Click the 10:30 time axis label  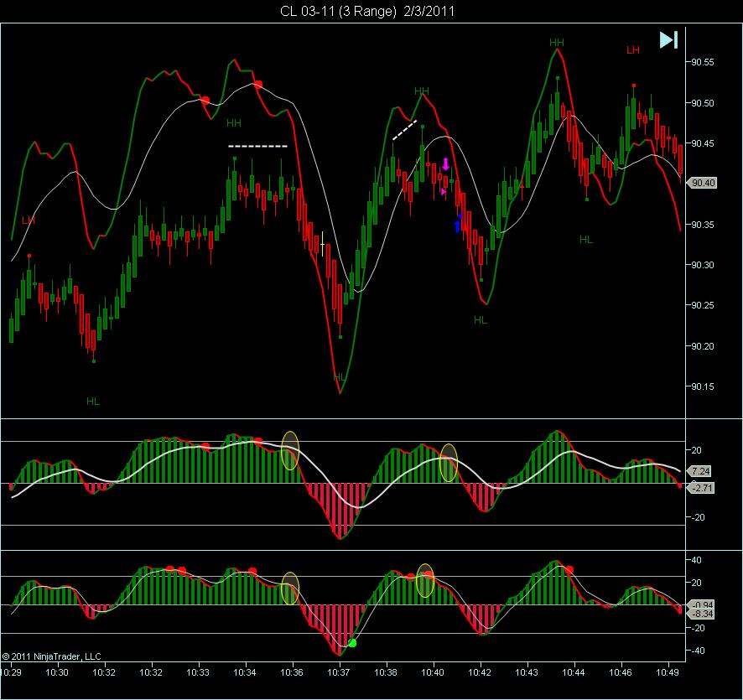click(57, 672)
